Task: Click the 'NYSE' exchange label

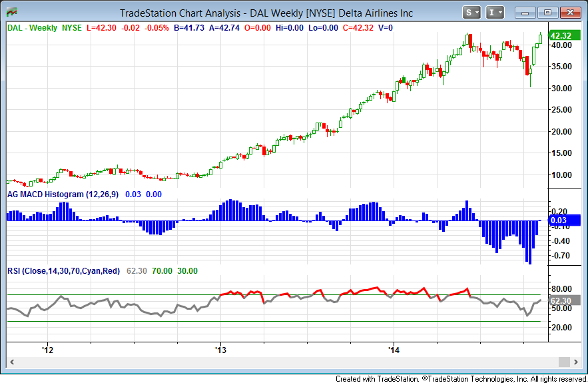Action: click(72, 28)
